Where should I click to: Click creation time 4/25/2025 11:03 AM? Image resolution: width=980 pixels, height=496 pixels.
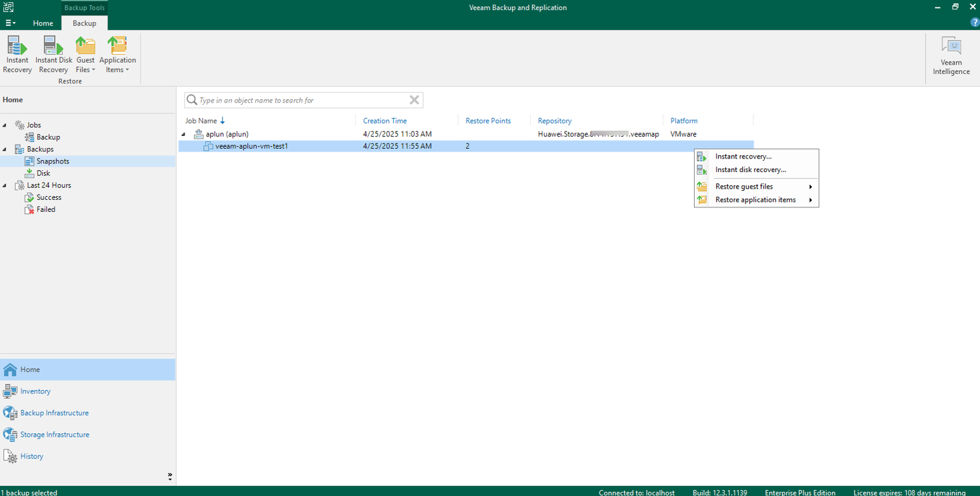(397, 134)
